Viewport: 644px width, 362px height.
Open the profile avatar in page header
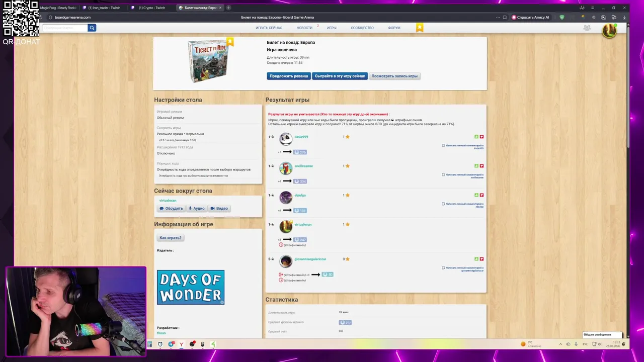(609, 30)
